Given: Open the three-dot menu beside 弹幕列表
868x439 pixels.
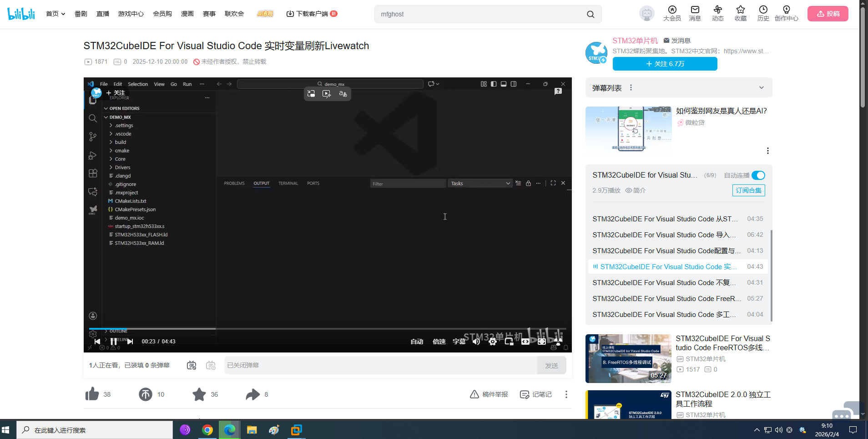Looking at the screenshot, I should [x=631, y=87].
